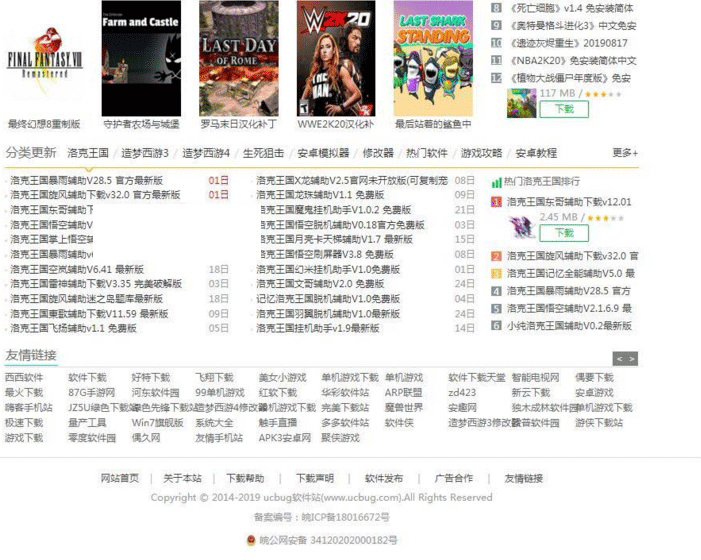Select the 安卓模拟器 category tab
This screenshot has width=701, height=560.
(323, 153)
